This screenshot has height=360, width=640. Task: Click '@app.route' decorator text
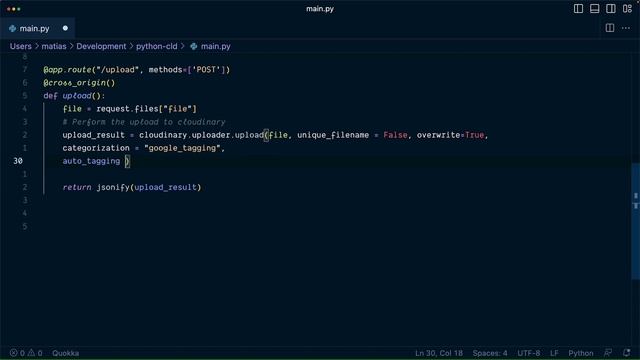tap(67, 70)
